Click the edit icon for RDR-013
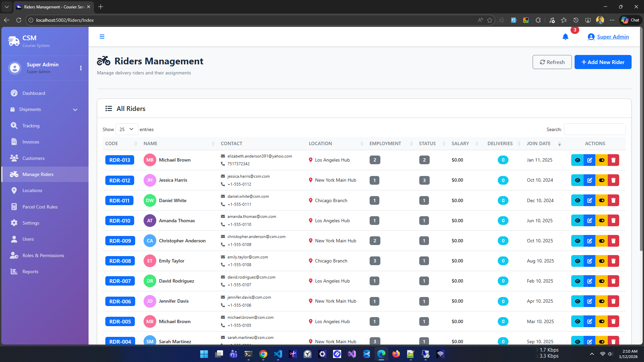This screenshot has width=644, height=362. pyautogui.click(x=589, y=160)
